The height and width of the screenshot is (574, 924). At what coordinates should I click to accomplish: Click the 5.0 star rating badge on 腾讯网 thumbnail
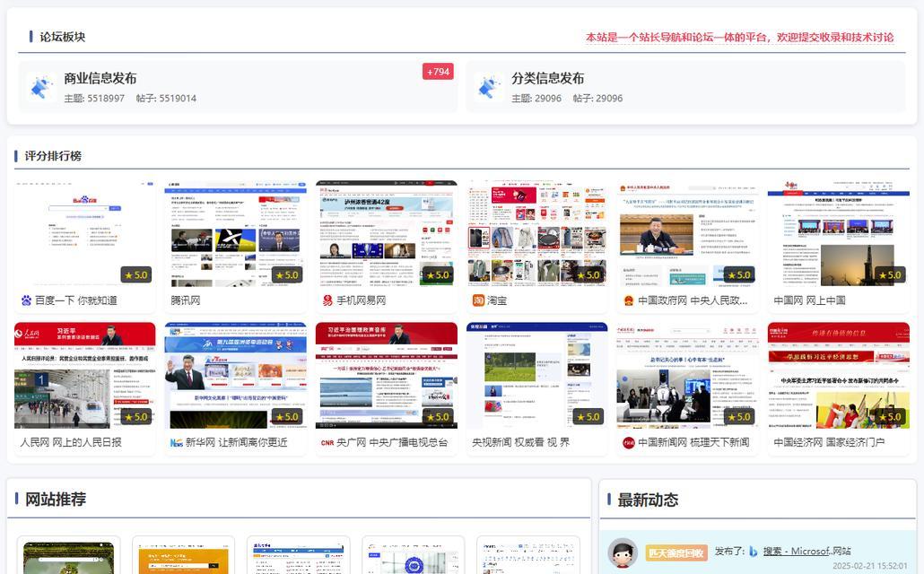coord(287,275)
